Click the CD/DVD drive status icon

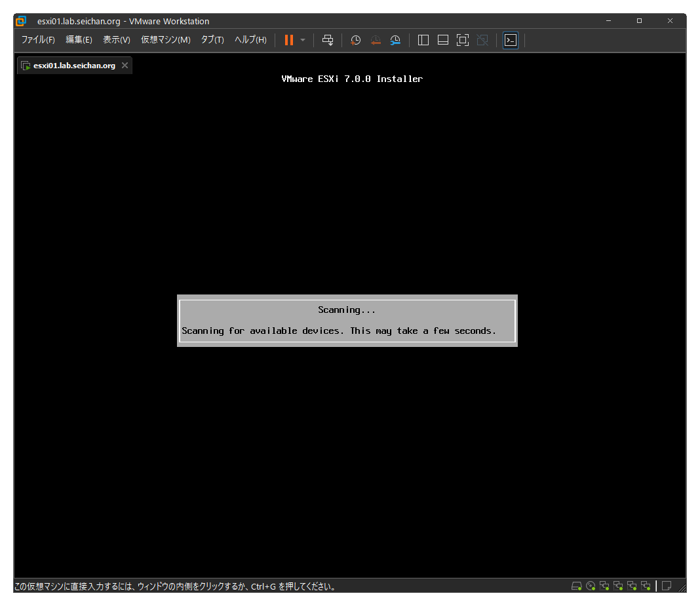pyautogui.click(x=591, y=586)
